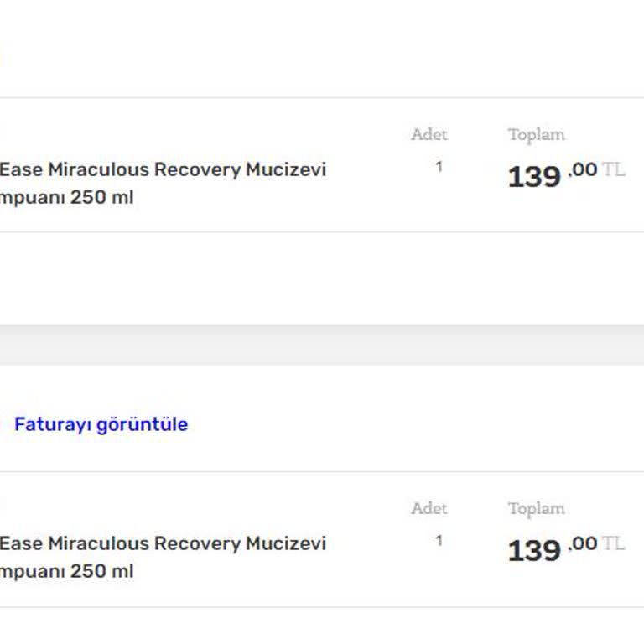The image size is (644, 644).
Task: Click the TL currency label in first order
Action: (x=613, y=169)
